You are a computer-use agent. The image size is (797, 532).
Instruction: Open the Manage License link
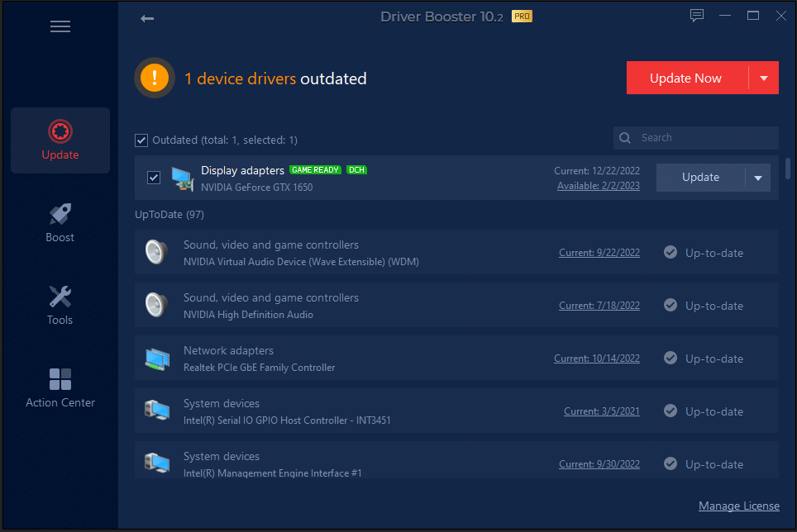click(738, 506)
